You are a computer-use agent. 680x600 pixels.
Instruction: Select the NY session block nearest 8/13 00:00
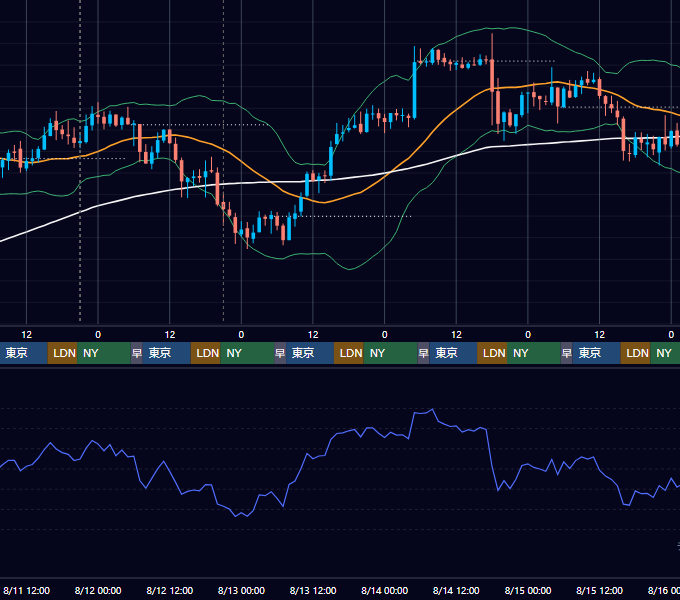(247, 353)
